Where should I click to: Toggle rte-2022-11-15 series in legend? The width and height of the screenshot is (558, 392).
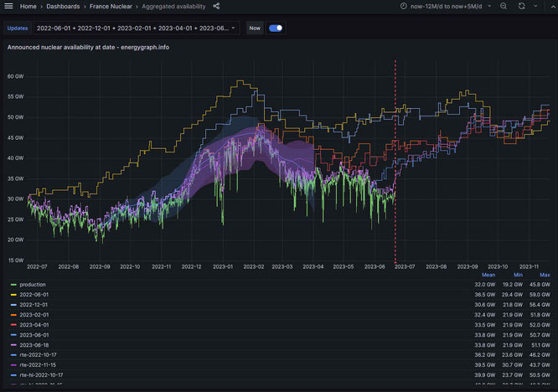click(x=38, y=365)
